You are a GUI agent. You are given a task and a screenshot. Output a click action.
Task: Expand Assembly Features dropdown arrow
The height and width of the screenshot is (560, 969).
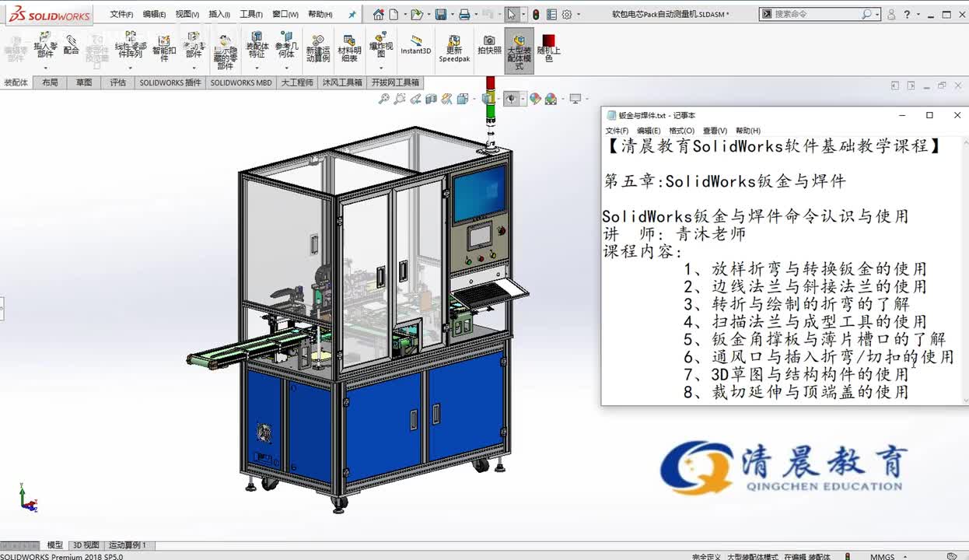[257, 68]
